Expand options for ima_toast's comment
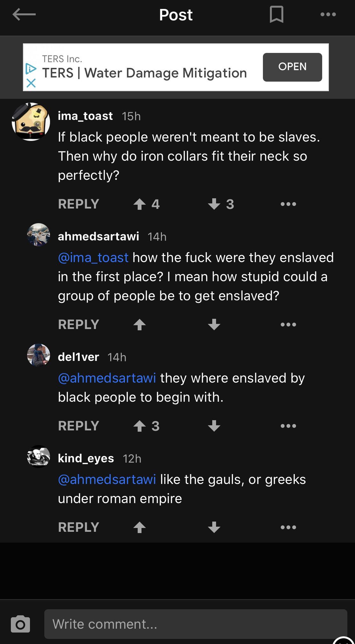The height and width of the screenshot is (644, 355). 288,204
